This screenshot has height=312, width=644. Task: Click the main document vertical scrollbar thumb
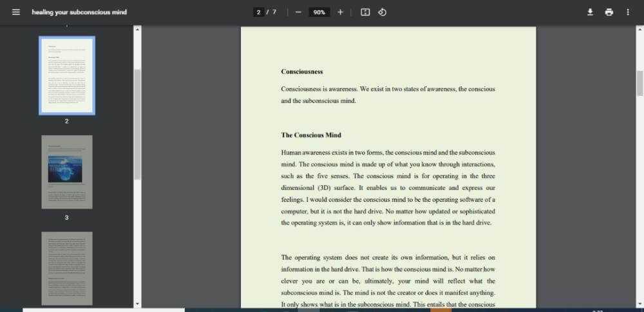[x=639, y=82]
